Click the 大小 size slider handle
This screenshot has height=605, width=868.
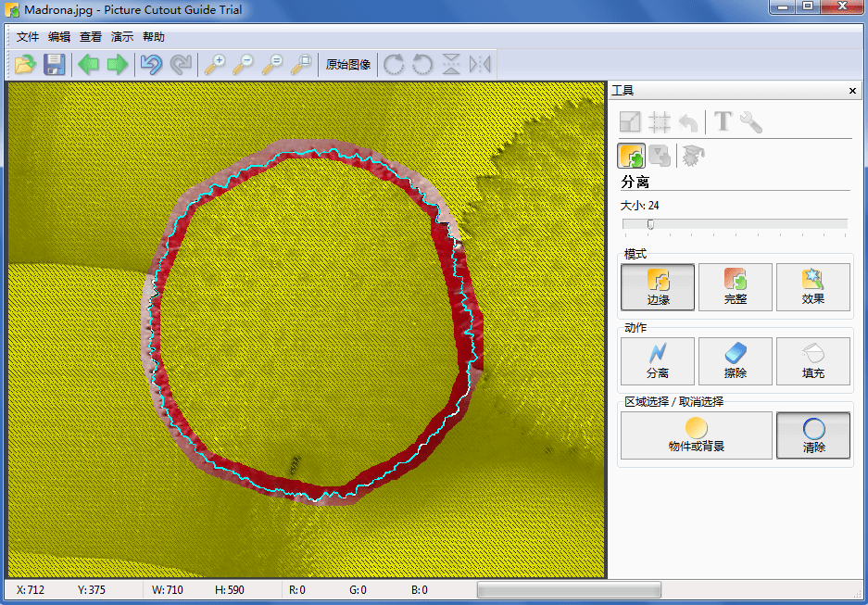(650, 224)
